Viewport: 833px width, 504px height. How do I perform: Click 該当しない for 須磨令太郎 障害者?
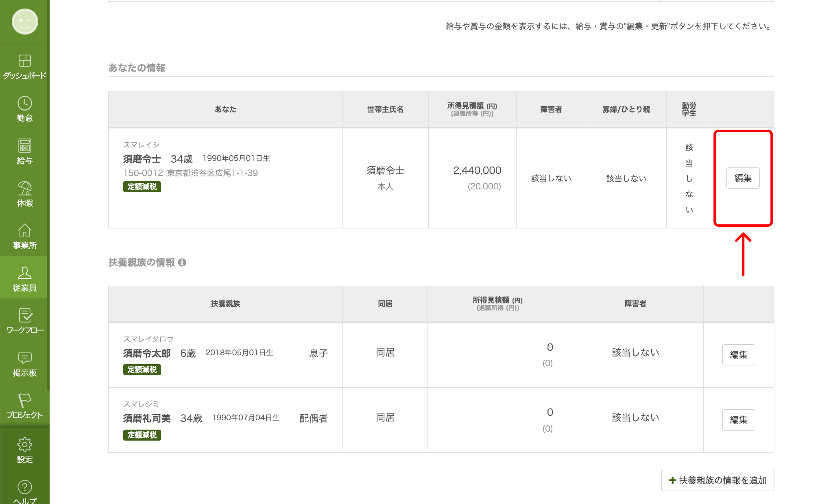click(635, 353)
